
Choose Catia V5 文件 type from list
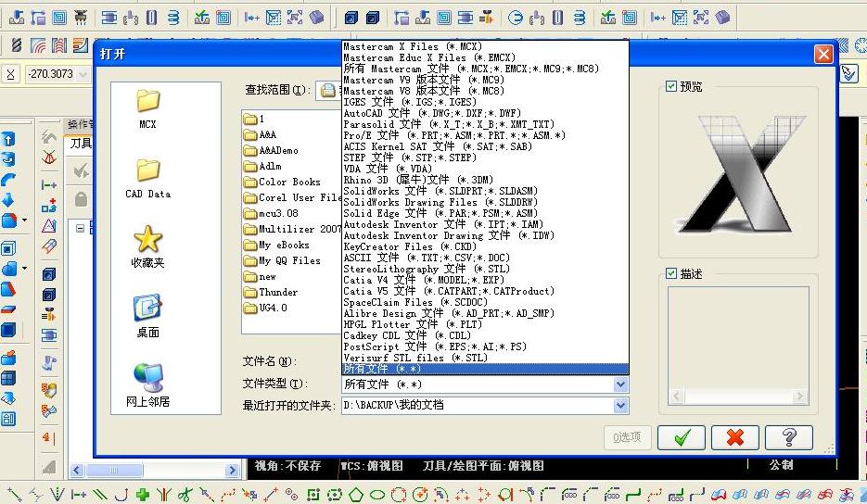point(485,291)
